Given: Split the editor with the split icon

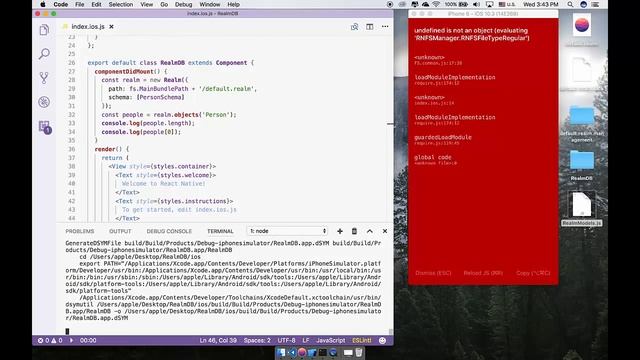Looking at the screenshot, I should tap(369, 27).
